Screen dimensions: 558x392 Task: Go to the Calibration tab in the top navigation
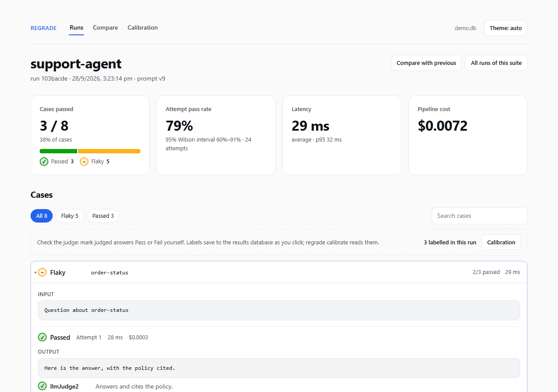pos(143,27)
